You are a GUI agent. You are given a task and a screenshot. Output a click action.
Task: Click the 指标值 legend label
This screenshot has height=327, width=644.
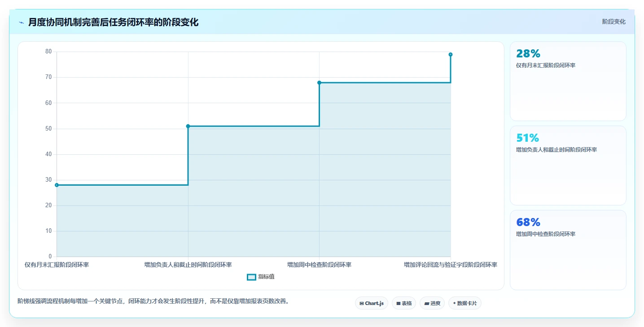266,277
